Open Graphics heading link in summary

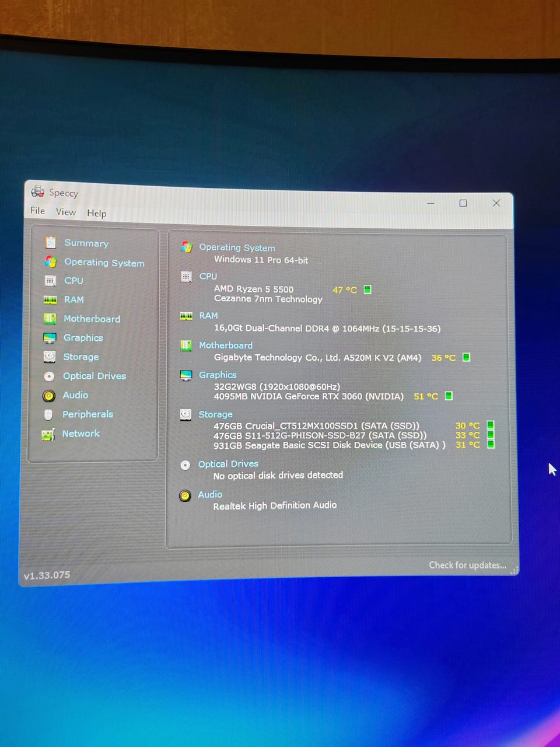pyautogui.click(x=218, y=375)
